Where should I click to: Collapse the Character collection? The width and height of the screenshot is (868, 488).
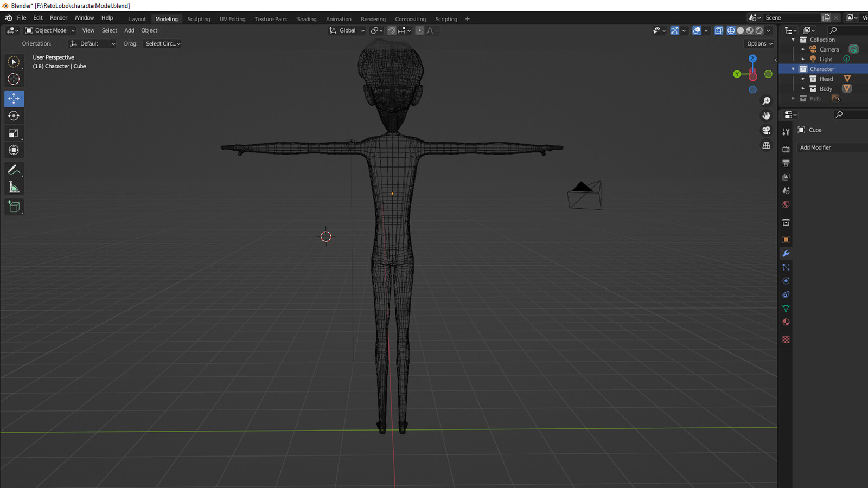pos(793,69)
